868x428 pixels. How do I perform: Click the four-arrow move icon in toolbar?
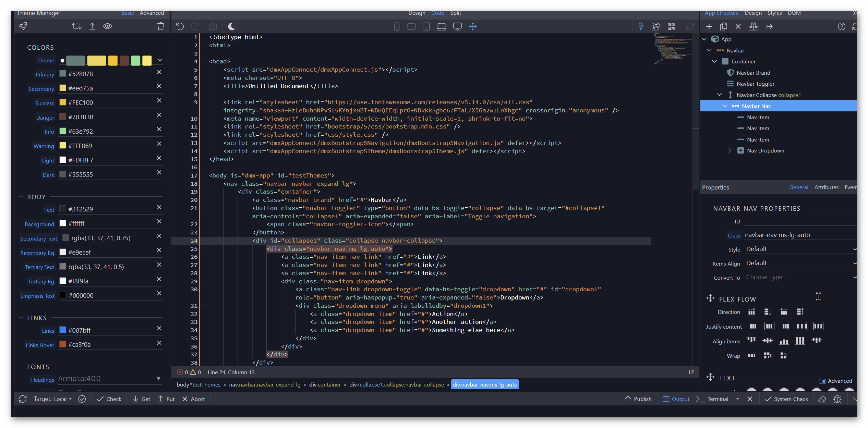click(x=473, y=26)
